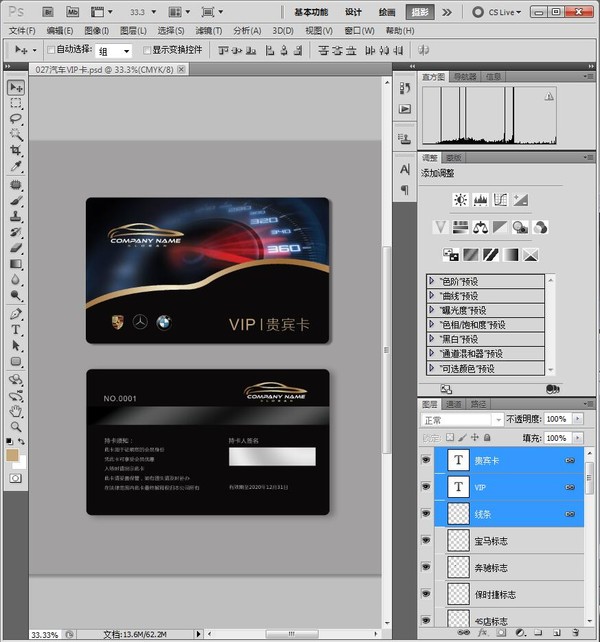The image size is (600, 642).
Task: Open the CS Live menu button
Action: click(497, 12)
